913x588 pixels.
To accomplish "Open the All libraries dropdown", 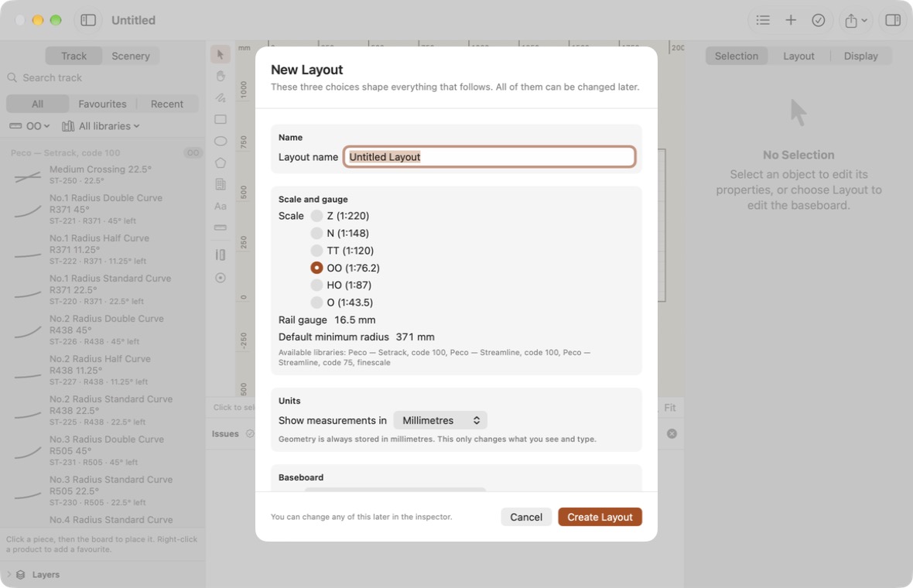I will tap(101, 126).
